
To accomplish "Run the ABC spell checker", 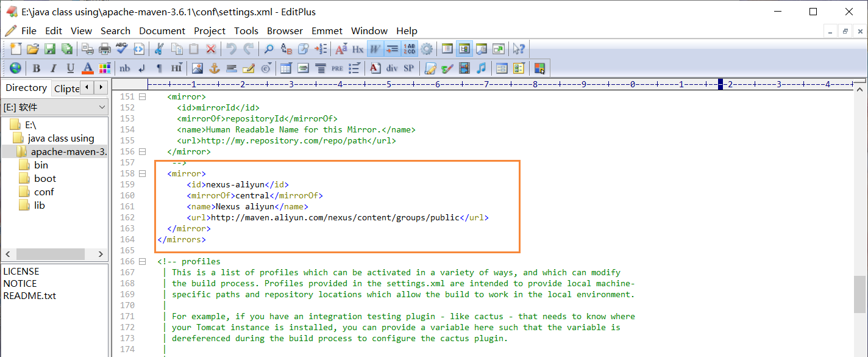I will 122,49.
